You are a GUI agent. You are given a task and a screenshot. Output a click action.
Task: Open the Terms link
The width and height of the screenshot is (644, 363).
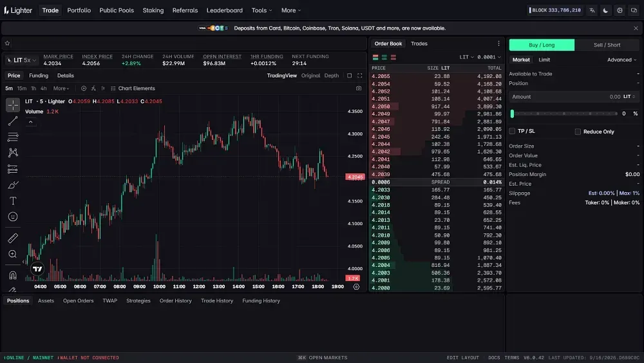(x=512, y=358)
